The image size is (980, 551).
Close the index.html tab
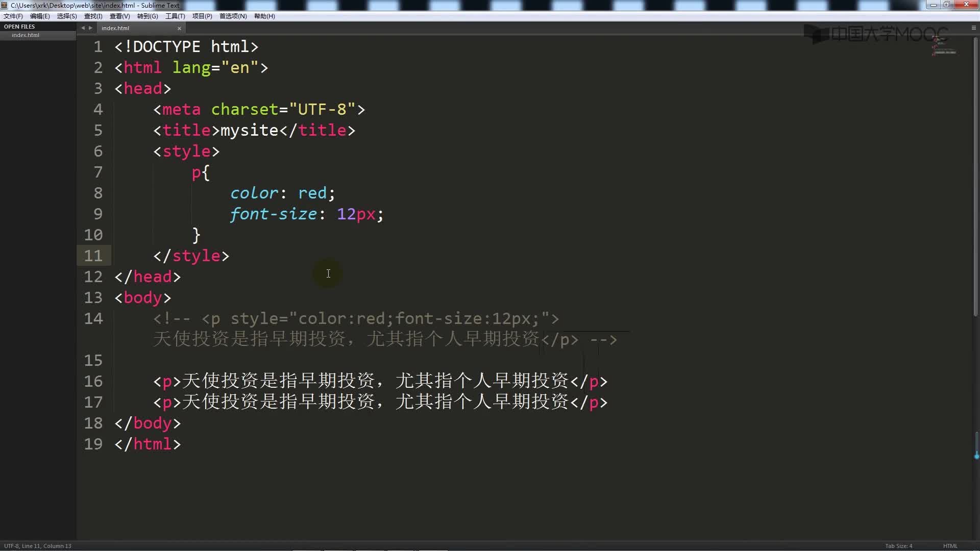pyautogui.click(x=179, y=29)
